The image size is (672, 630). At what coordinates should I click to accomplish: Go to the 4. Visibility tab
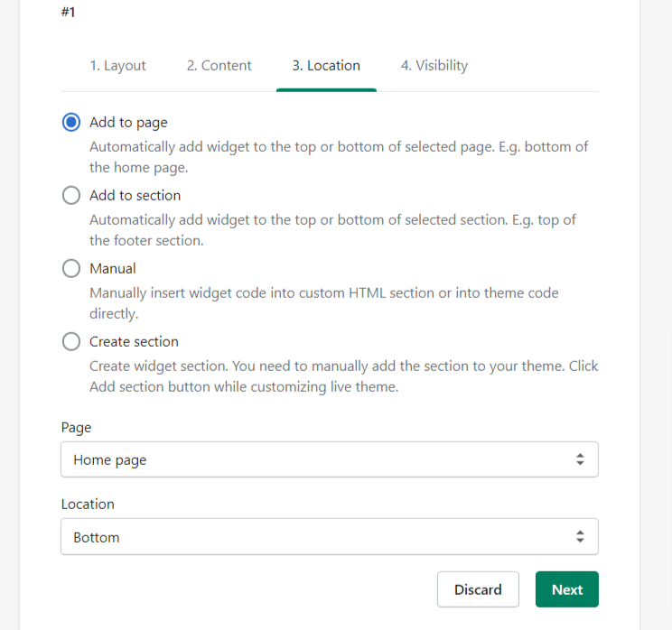coord(434,66)
